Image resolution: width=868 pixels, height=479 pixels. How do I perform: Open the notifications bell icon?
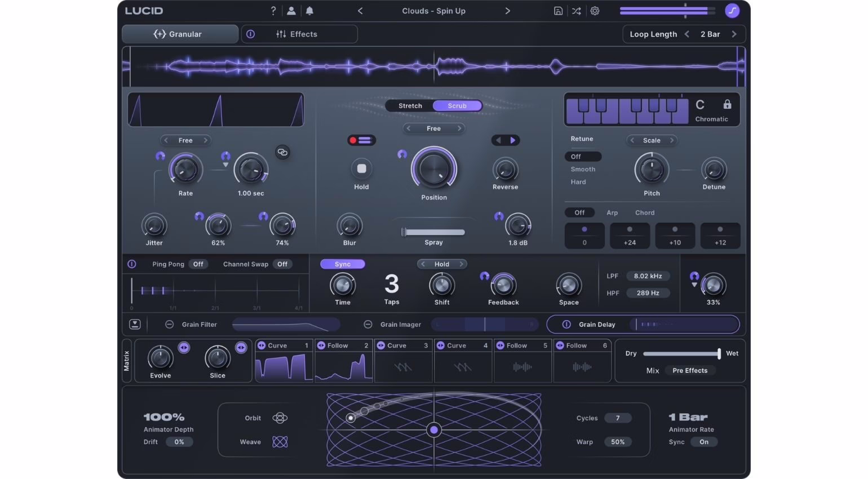click(309, 11)
